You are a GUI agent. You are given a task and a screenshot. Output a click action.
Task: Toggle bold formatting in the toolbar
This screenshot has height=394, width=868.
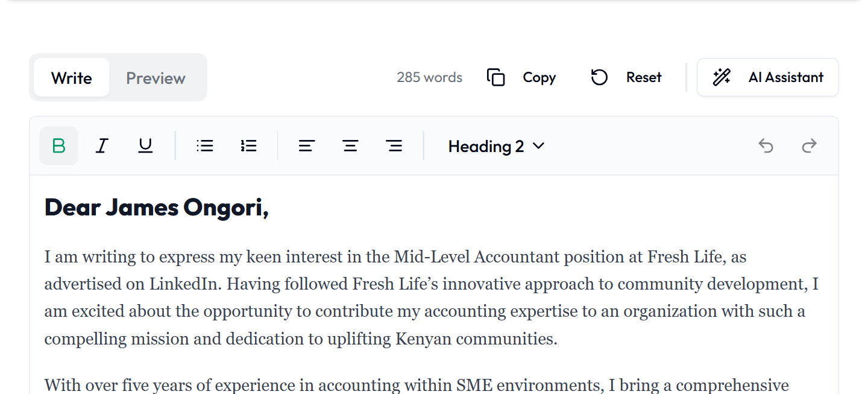58,146
